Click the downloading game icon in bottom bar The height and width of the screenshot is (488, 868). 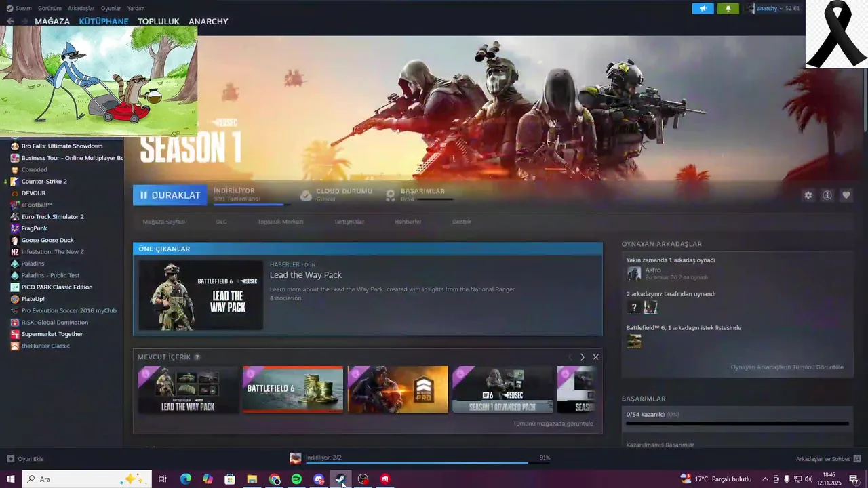coord(296,459)
